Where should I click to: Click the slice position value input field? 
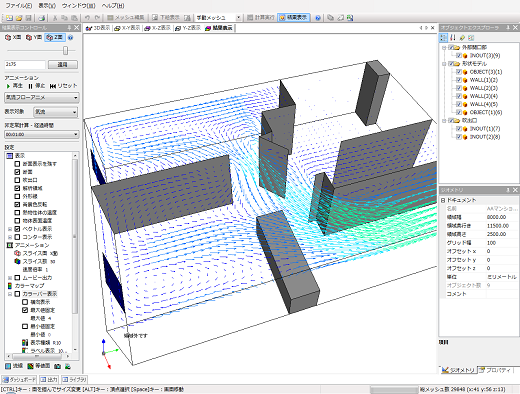pyautogui.click(x=25, y=64)
